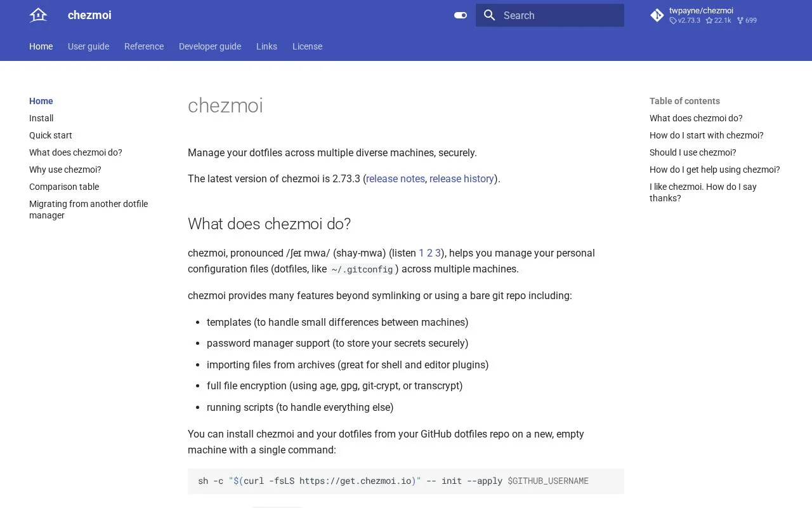Click pronunciation listen link 2
The image size is (812, 508).
(429, 253)
